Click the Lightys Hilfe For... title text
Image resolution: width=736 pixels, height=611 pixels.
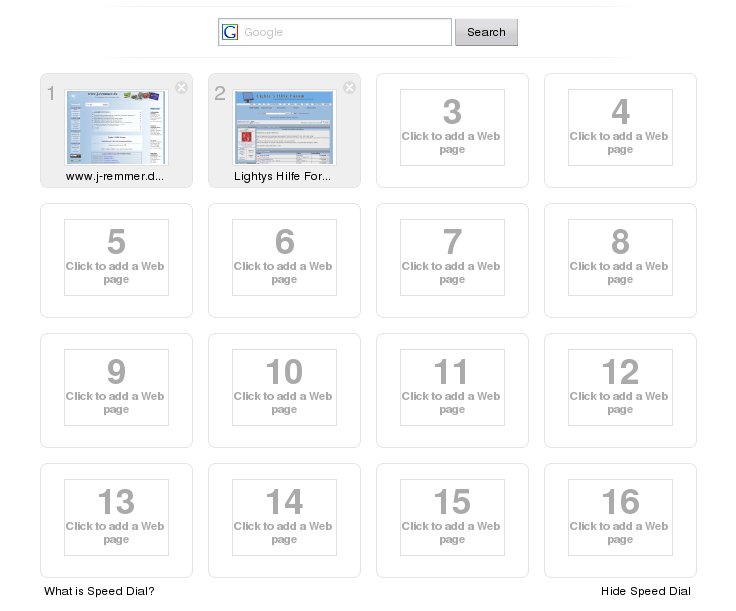(283, 176)
